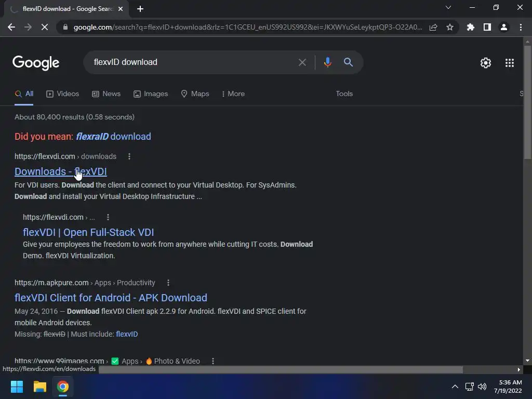Image resolution: width=532 pixels, height=399 pixels.
Task: Open flexVDI Client for Android APK link
Action: 111,298
